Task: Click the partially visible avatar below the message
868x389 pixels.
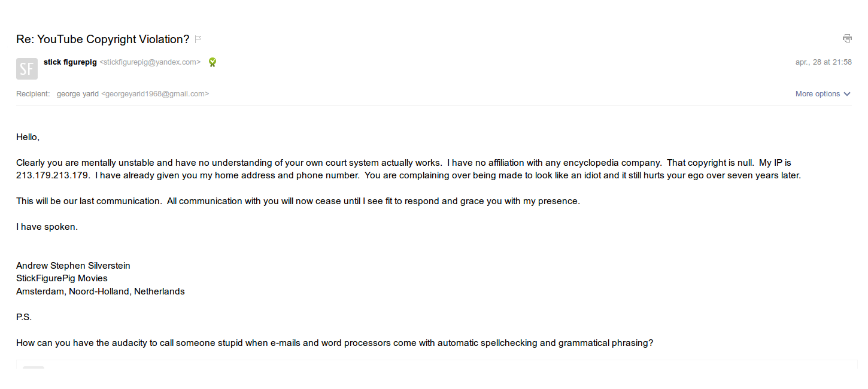Action: [x=34, y=368]
